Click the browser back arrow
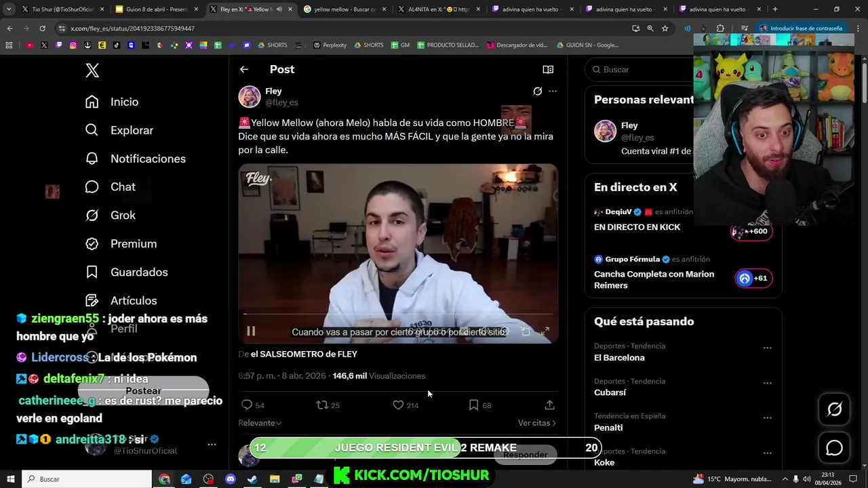Image resolution: width=868 pixels, height=488 pixels. pyautogui.click(x=9, y=28)
